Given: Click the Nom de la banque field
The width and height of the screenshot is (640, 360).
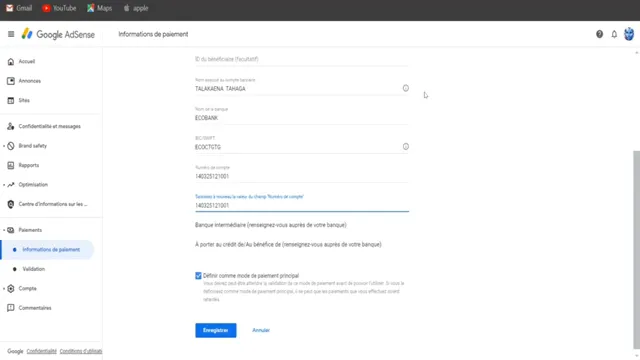Looking at the screenshot, I should [x=302, y=115].
